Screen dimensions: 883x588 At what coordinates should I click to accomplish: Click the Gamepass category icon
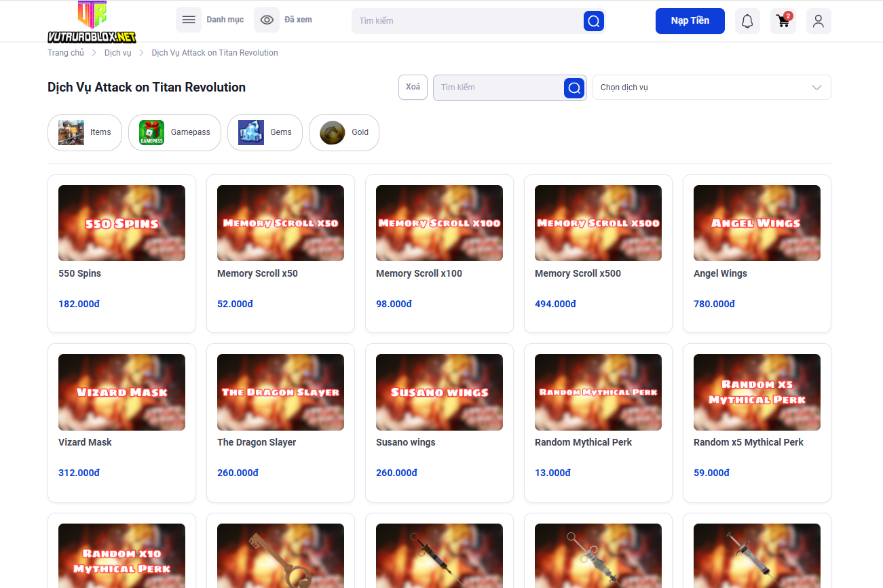pos(152,132)
